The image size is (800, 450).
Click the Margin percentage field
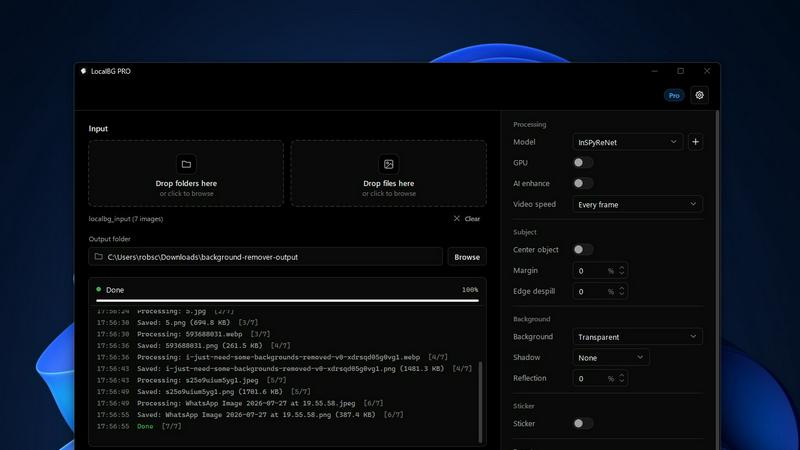600,270
